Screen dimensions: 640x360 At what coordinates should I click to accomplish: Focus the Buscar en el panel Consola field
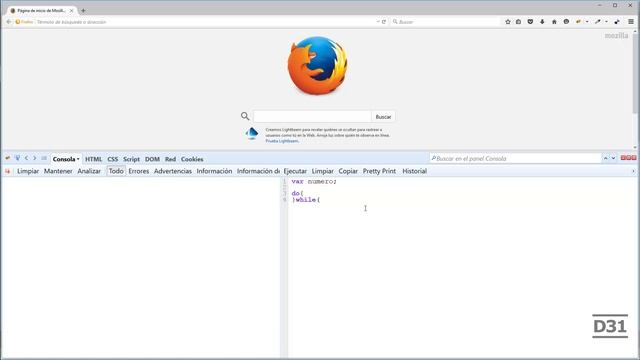coord(515,158)
